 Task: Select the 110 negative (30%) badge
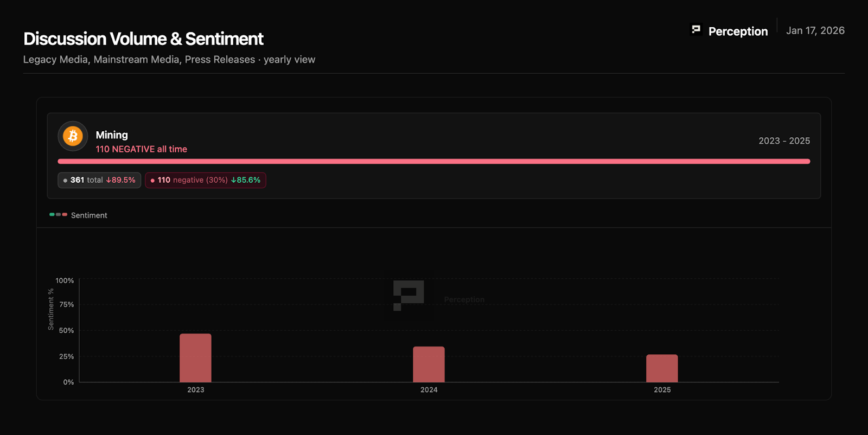click(205, 180)
